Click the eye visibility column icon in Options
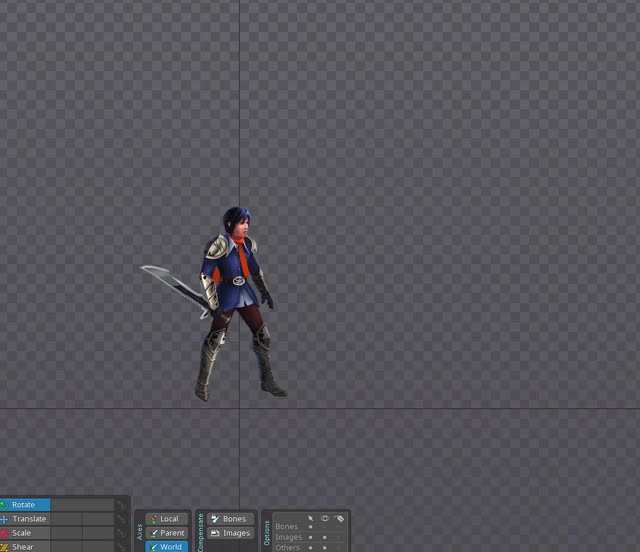Viewport: 640px width, 552px height. tap(324, 518)
